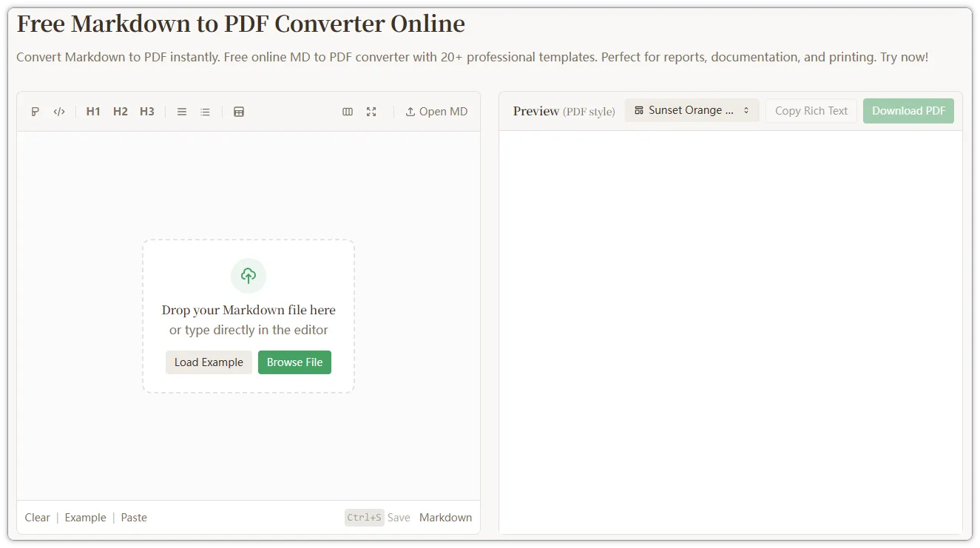Apply bold formatting with the B toolbar icon
This screenshot has height=548, width=980.
[x=35, y=111]
